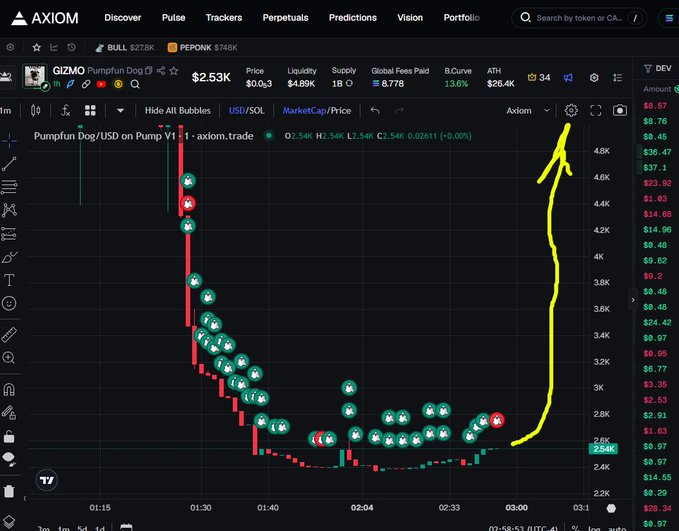Viewport: 679px width, 531px height.
Task: Select the horizontal lines Fibonacci tool
Action: pyautogui.click(x=9, y=187)
